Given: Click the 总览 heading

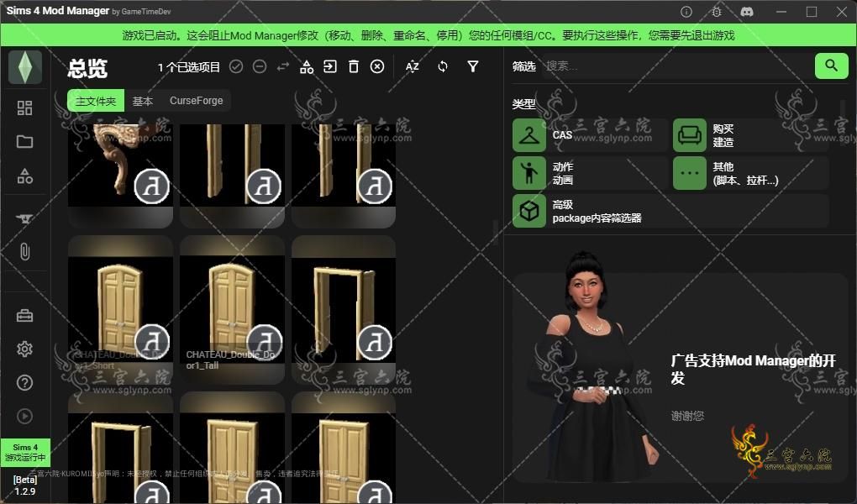Looking at the screenshot, I should click(x=87, y=68).
